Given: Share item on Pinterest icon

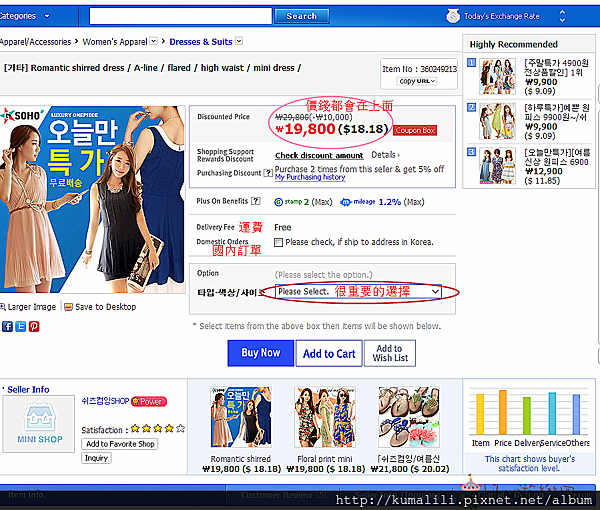Looking at the screenshot, I should [x=34, y=326].
